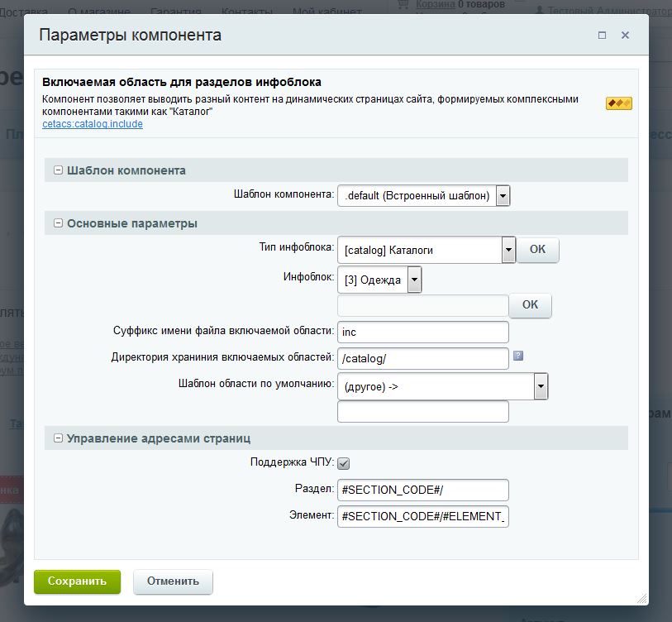
Task: Open the Тип инфоблока dropdown
Action: (508, 250)
